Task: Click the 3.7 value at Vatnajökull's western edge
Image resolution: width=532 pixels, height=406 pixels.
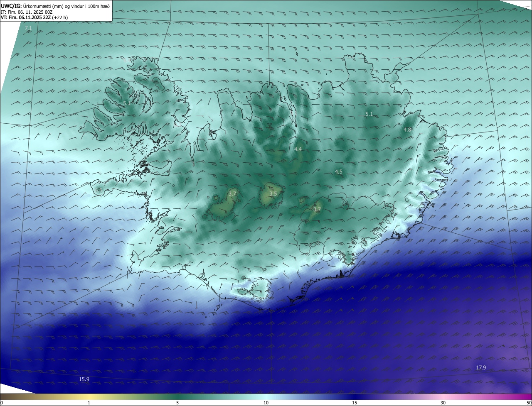Action: 317,210
